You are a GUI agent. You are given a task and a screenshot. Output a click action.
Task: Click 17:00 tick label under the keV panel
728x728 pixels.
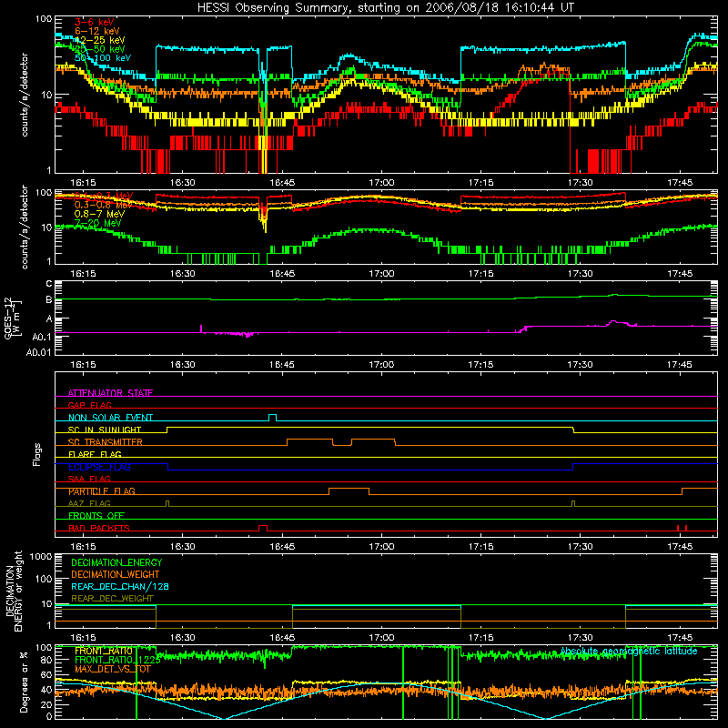381,183
